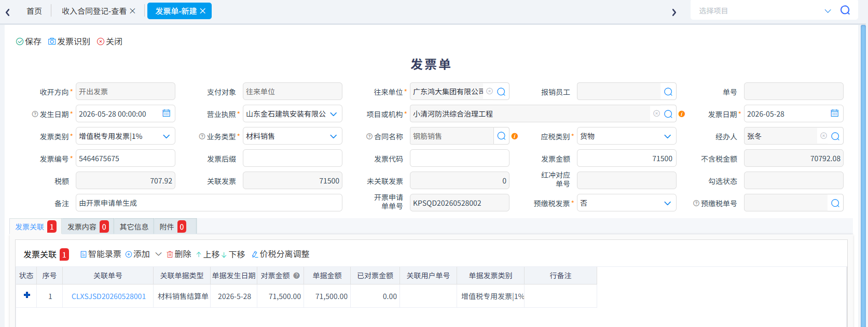Open the 发票内容 tab
Image resolution: width=868 pixels, height=327 pixels.
click(x=87, y=226)
